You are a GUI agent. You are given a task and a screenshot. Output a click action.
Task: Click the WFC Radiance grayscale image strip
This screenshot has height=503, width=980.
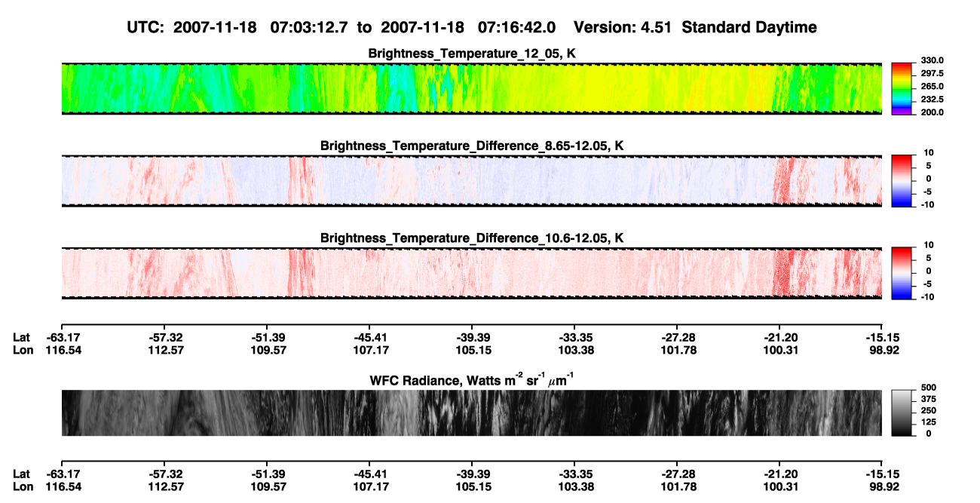pos(471,413)
